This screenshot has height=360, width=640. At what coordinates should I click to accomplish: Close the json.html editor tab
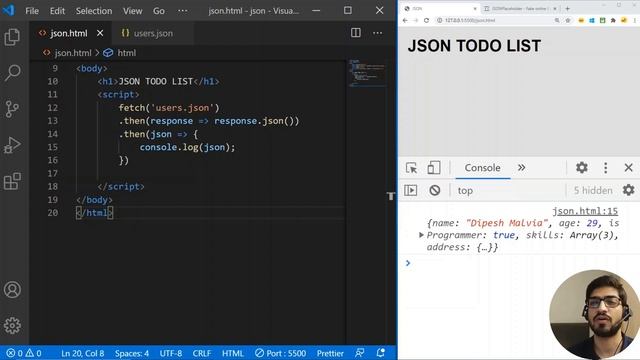point(100,33)
